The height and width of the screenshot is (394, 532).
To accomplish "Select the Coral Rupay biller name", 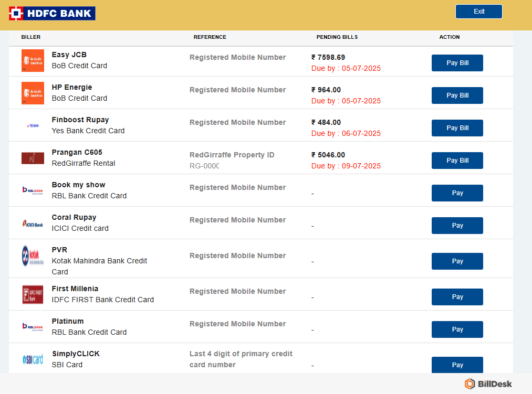I will 74,217.
